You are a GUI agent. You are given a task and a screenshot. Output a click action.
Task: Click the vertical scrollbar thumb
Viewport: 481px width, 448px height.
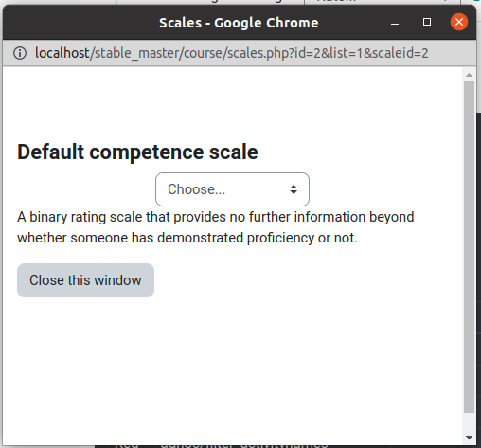click(469, 247)
